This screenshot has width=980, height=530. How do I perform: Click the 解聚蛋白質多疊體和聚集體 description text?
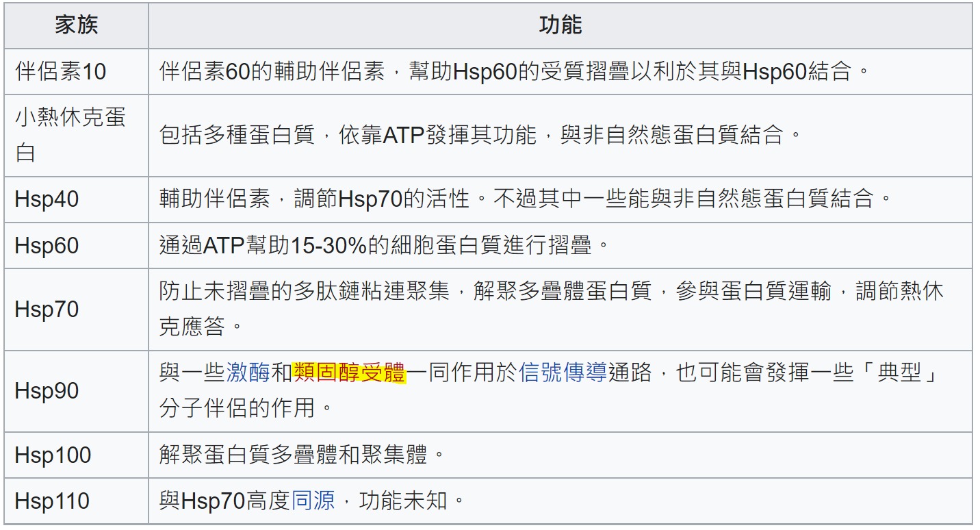tap(301, 455)
